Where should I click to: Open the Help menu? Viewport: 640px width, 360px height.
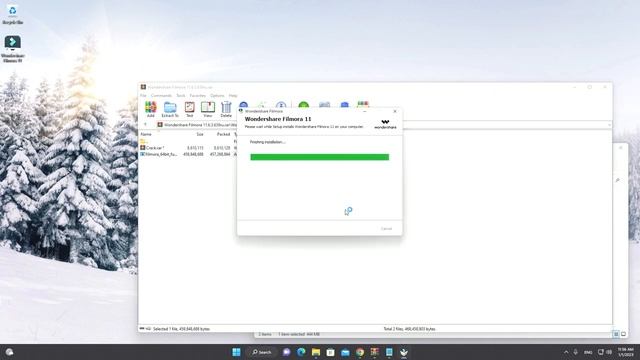point(233,96)
